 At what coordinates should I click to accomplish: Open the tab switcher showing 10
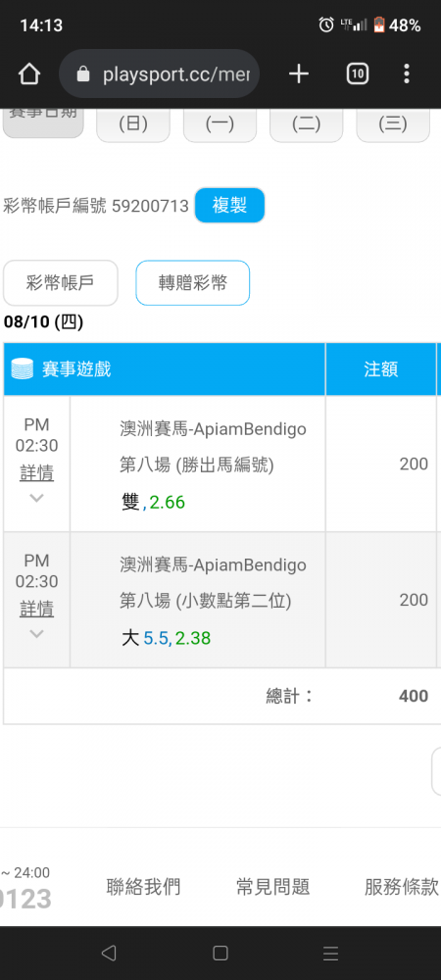[358, 74]
